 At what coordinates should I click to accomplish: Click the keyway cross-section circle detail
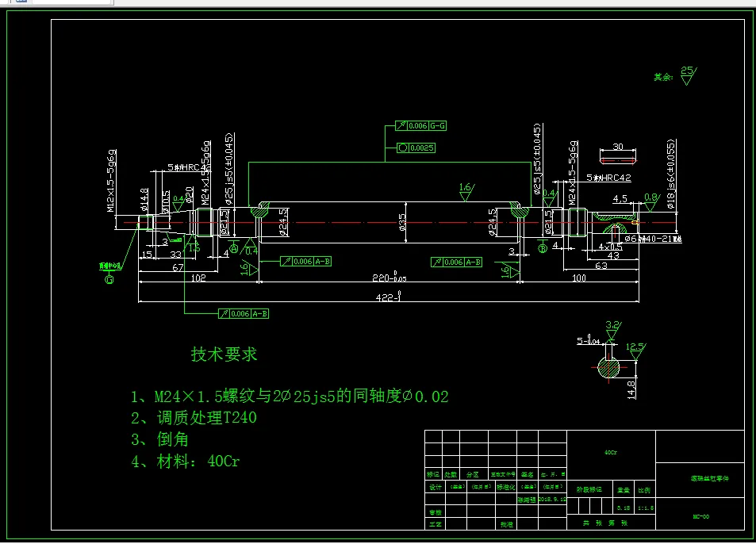pos(607,369)
